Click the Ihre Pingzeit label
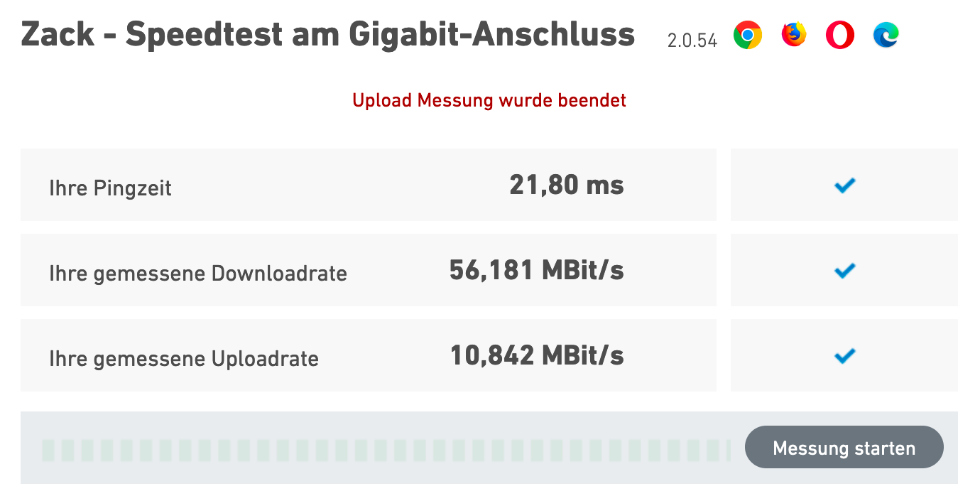980x496 pixels. 110,189
